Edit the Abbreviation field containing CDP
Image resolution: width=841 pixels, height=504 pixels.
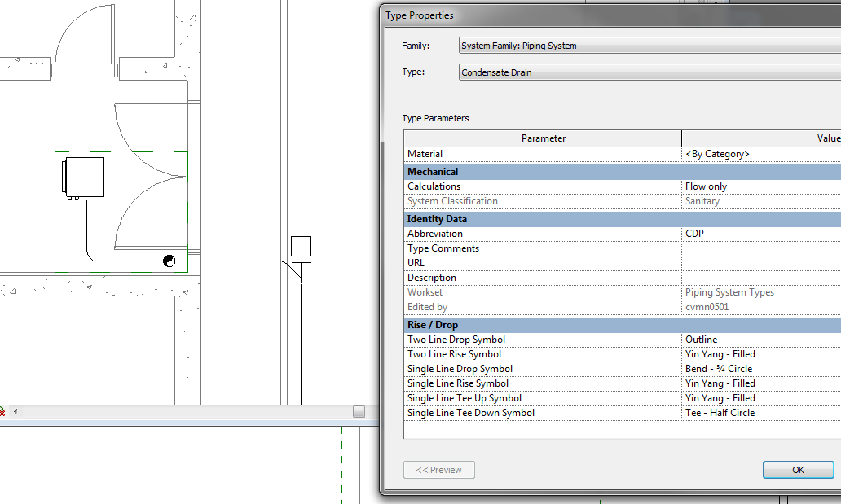760,234
